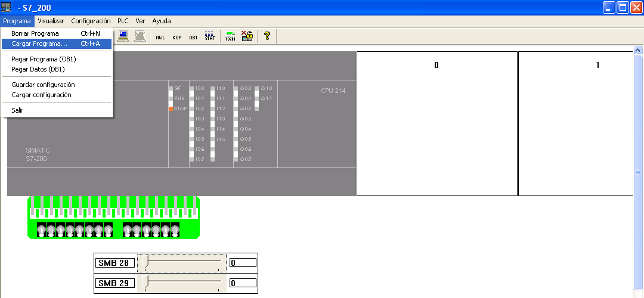Toggle the second switch in the six-switch group
Screen dimensions: 644x298
coord(137,230)
